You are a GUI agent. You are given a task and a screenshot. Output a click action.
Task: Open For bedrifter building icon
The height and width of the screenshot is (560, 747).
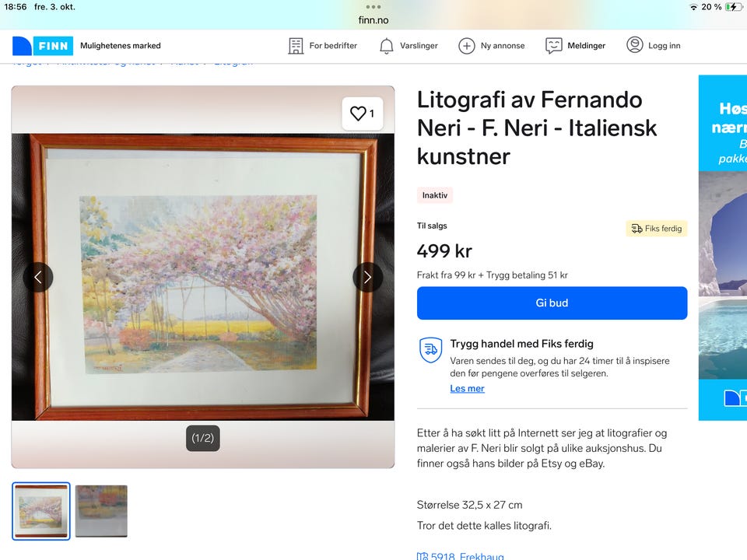point(296,46)
